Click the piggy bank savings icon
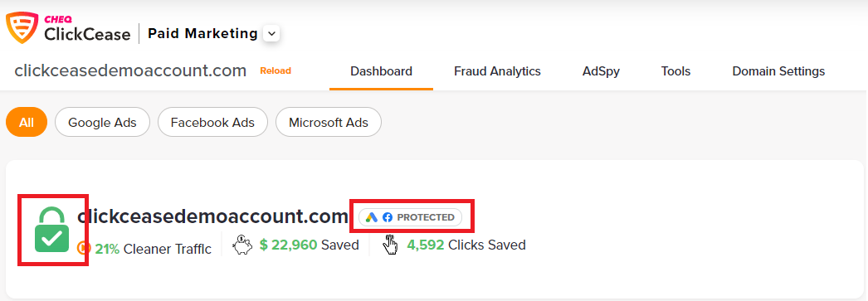 pyautogui.click(x=242, y=245)
